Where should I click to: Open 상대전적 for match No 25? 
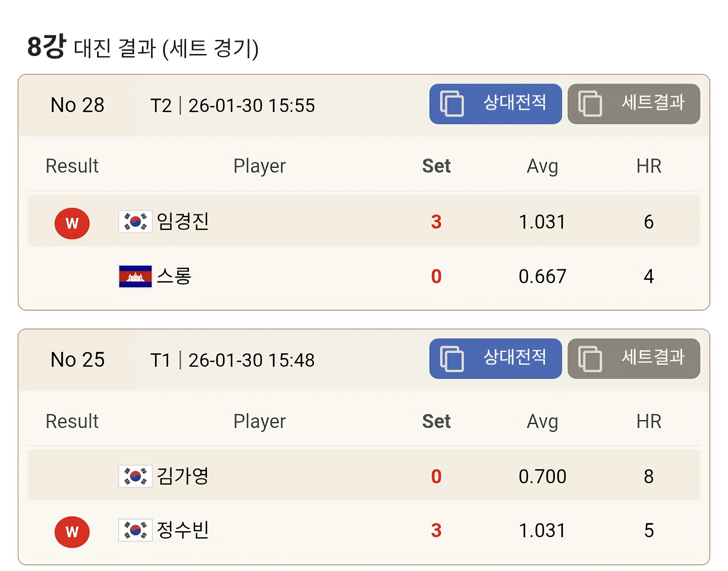pyautogui.click(x=496, y=359)
